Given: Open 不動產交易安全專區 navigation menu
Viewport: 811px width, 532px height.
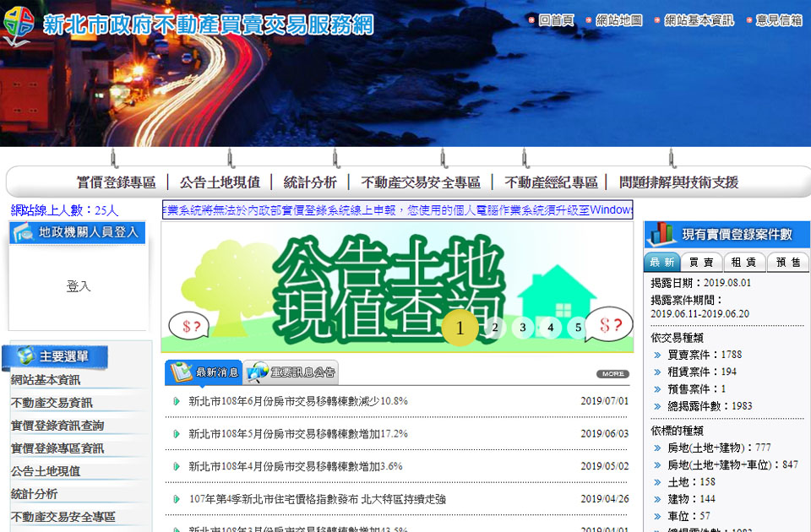Looking at the screenshot, I should click(421, 182).
